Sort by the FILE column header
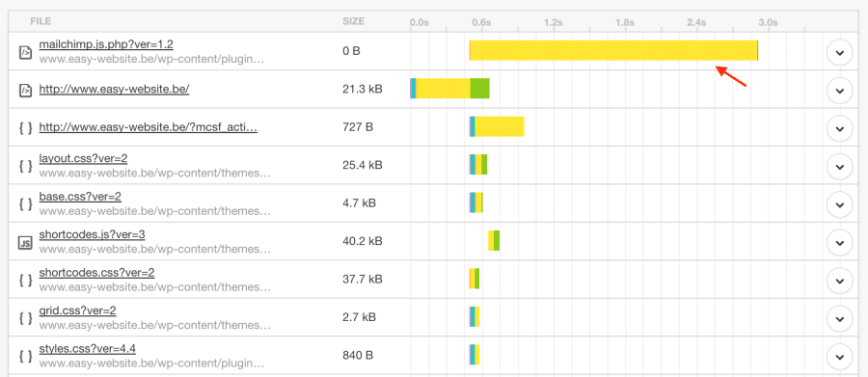The height and width of the screenshot is (377, 868). tap(41, 21)
